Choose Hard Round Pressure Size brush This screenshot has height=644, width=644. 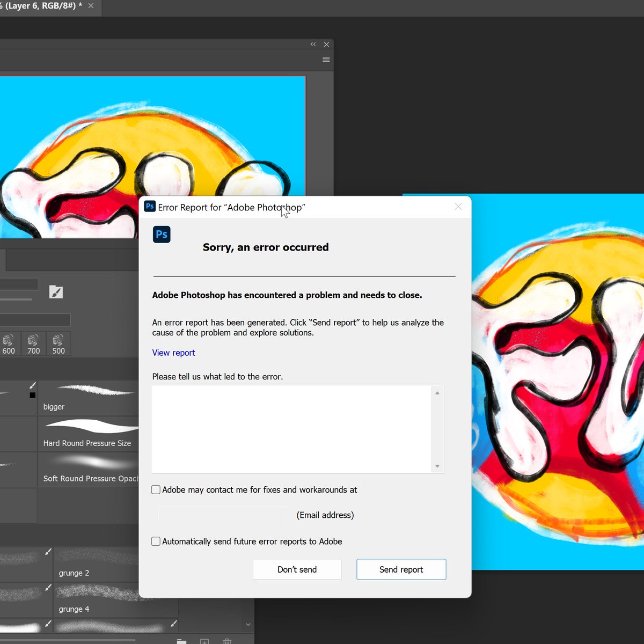(x=88, y=434)
